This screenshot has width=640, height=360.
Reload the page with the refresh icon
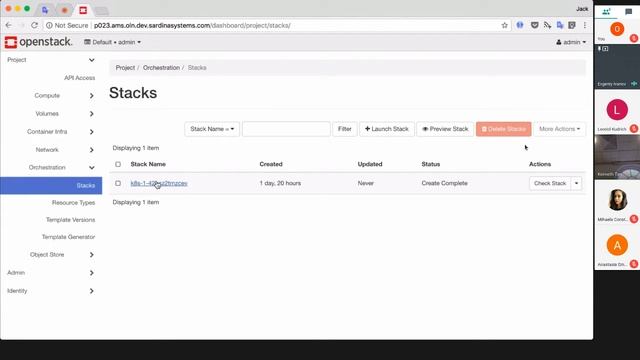35,25
